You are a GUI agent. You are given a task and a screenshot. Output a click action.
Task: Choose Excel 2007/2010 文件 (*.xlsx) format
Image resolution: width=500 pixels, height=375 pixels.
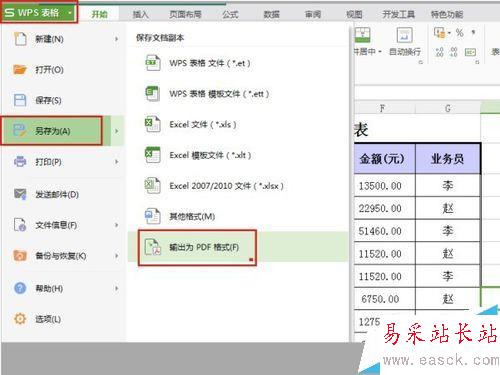coord(226,186)
